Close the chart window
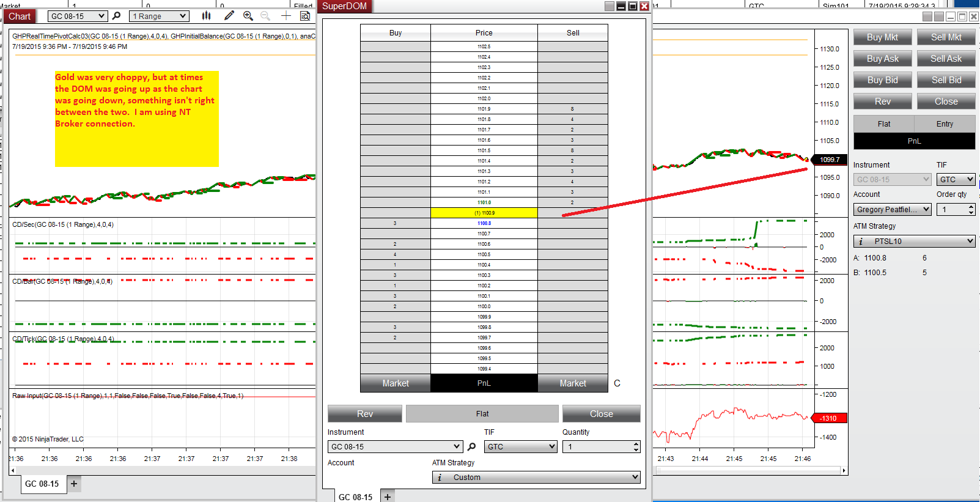Image resolution: width=980 pixels, height=502 pixels. pos(974,17)
